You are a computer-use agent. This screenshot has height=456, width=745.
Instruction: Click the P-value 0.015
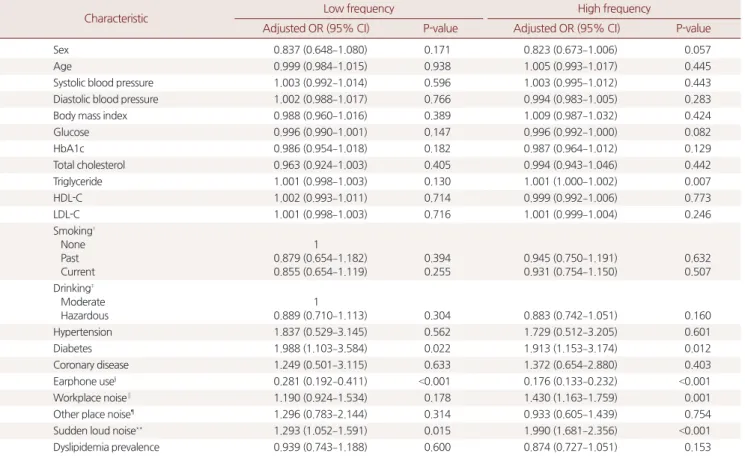(x=437, y=431)
